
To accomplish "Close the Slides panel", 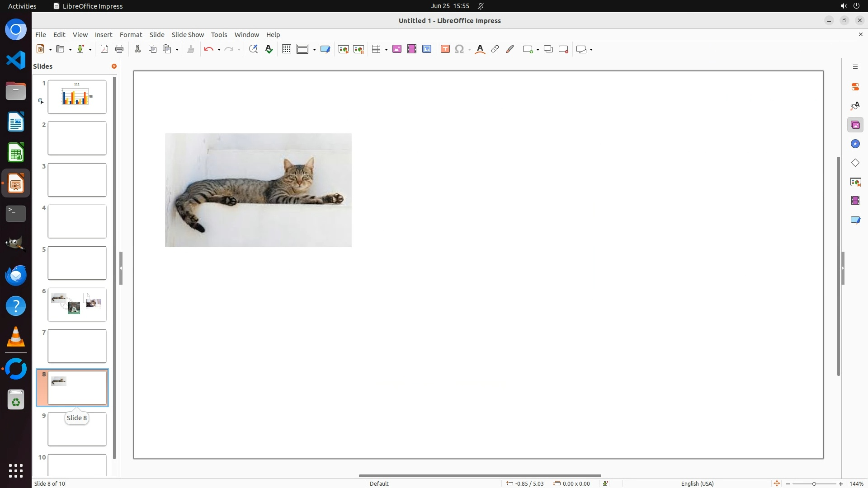I will (x=114, y=66).
